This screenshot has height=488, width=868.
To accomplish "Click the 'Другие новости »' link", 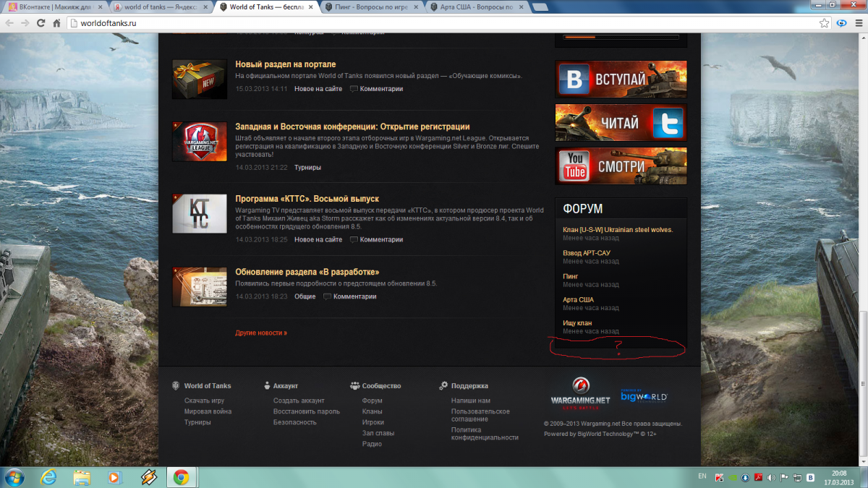I will (261, 333).
